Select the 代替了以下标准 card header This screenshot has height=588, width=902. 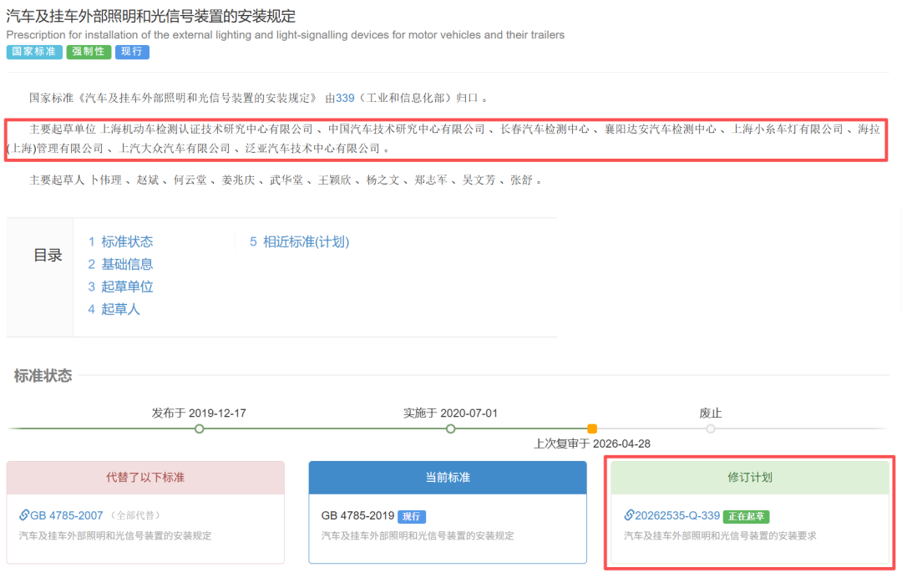coord(145,478)
